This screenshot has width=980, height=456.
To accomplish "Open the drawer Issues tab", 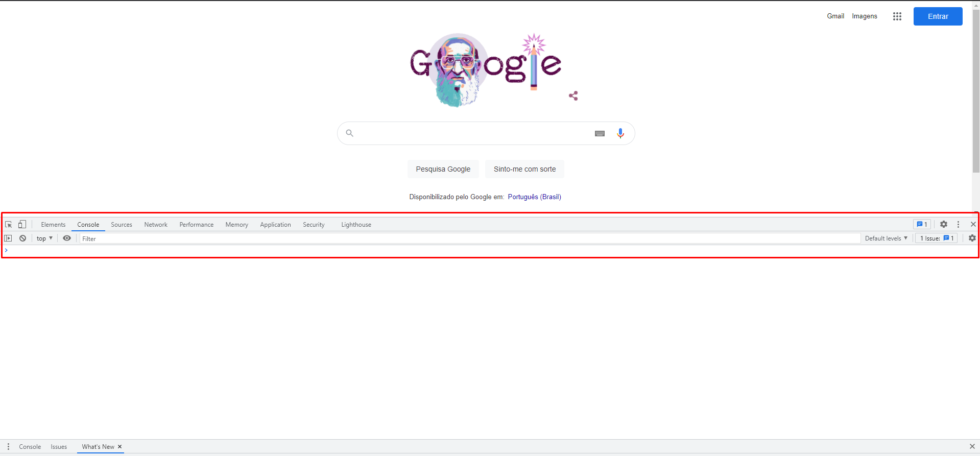I will click(x=59, y=446).
